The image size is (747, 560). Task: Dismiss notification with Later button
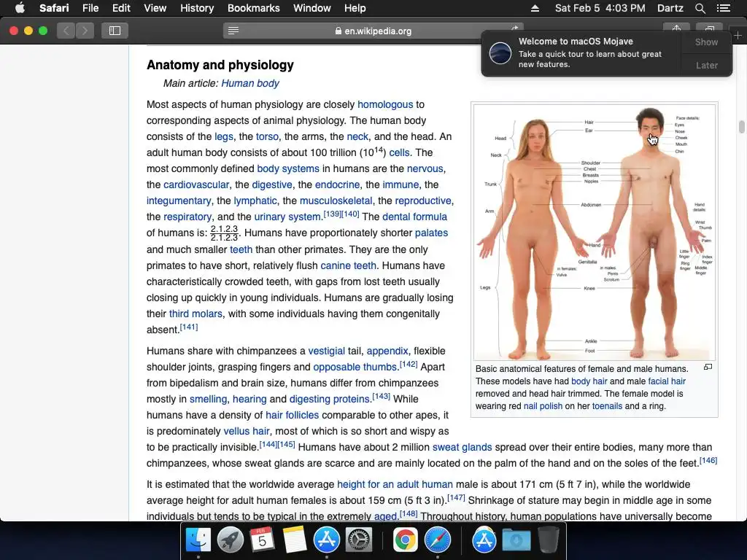706,65
